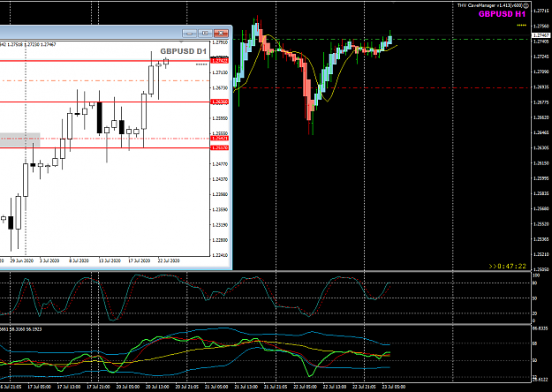Click the yellow candle countdown timer
This screenshot has height=392, width=552.
coord(507,267)
